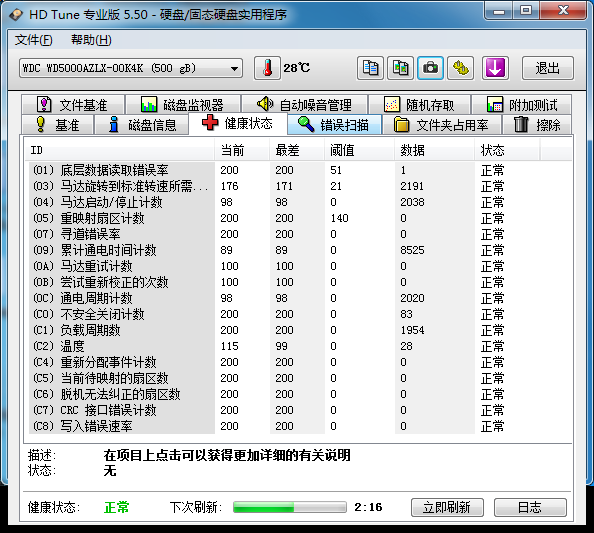Viewport: 594px width, 533px height.
Task: Select the (C2) 温度 attribute row
Action: [x=299, y=346]
